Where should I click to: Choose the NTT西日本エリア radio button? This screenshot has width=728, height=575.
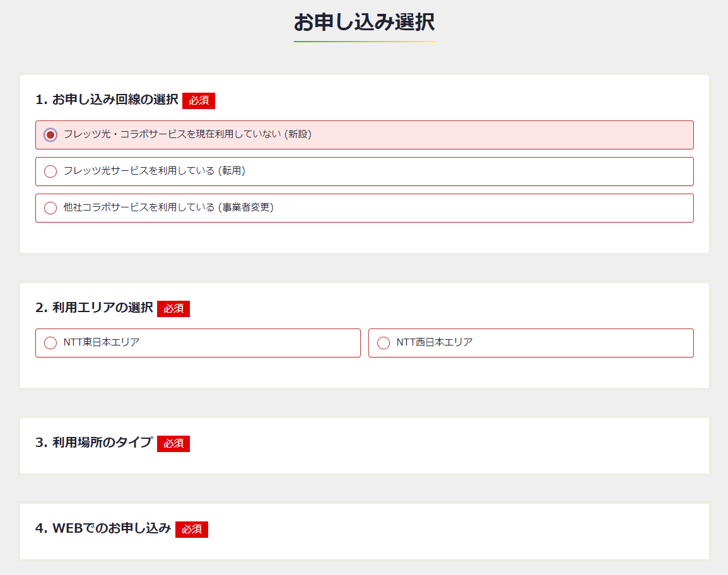coord(384,343)
